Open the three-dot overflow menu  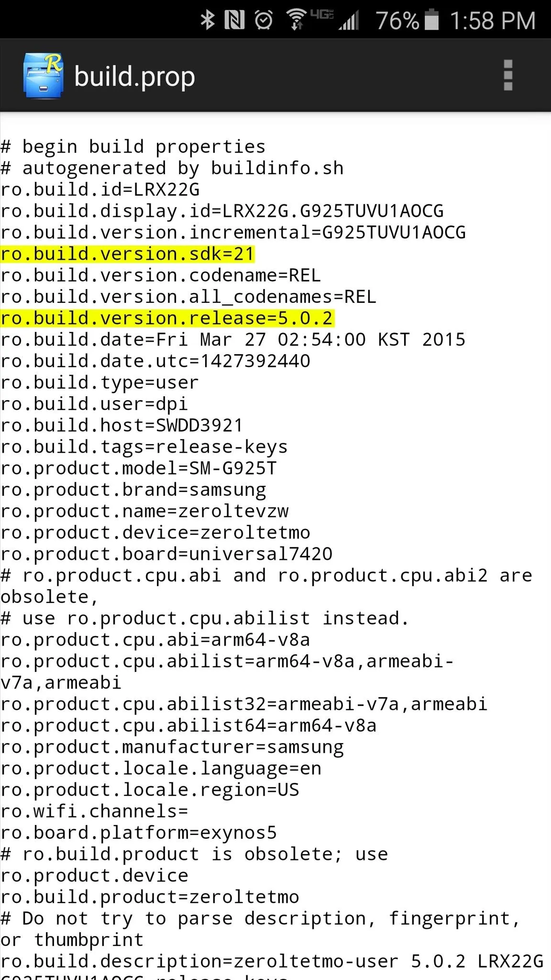pos(508,75)
